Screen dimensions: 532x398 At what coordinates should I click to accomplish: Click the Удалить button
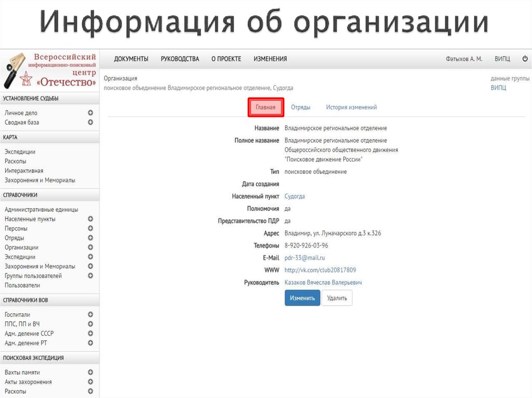[337, 297]
